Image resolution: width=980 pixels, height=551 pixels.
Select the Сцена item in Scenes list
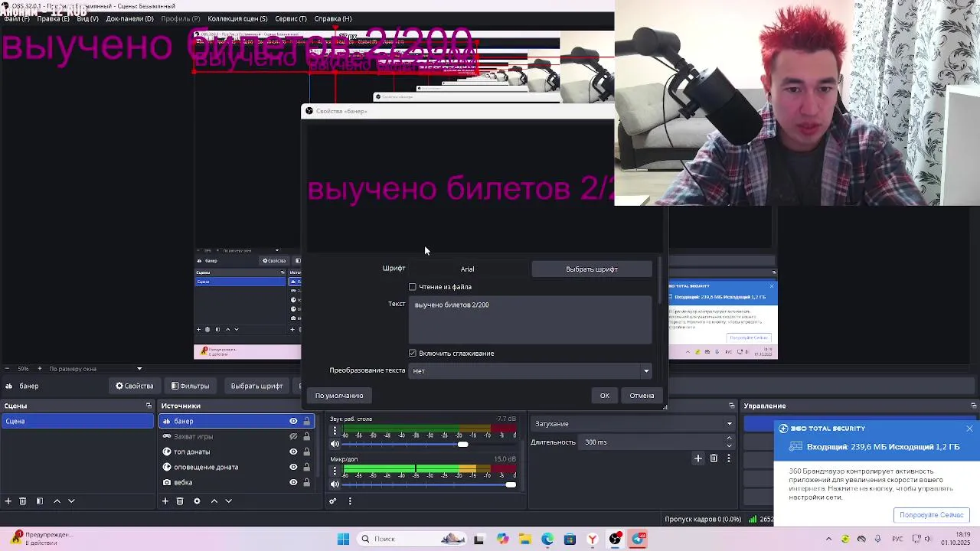pos(77,421)
